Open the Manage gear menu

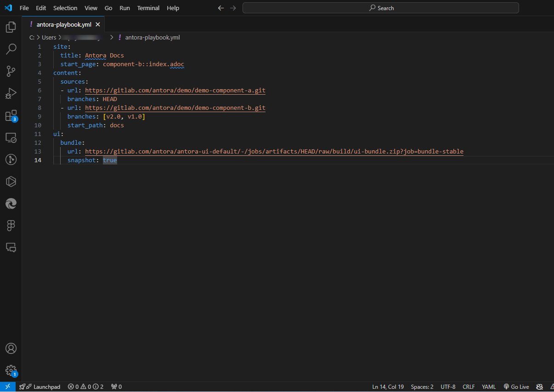(x=11, y=370)
